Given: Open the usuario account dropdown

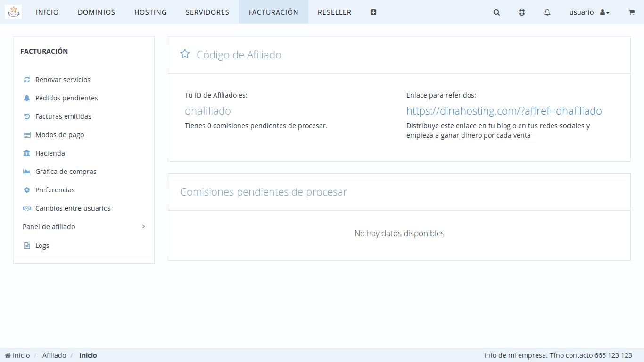Looking at the screenshot, I should pos(589,12).
